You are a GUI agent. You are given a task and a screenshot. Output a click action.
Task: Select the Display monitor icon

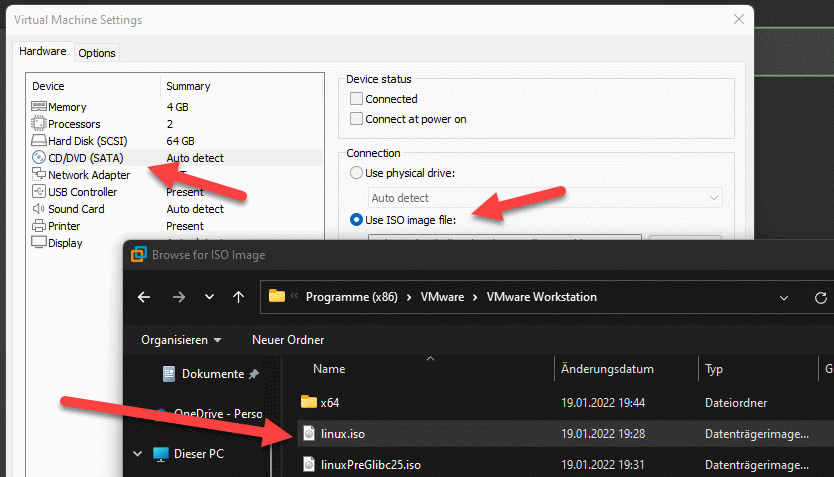click(39, 242)
